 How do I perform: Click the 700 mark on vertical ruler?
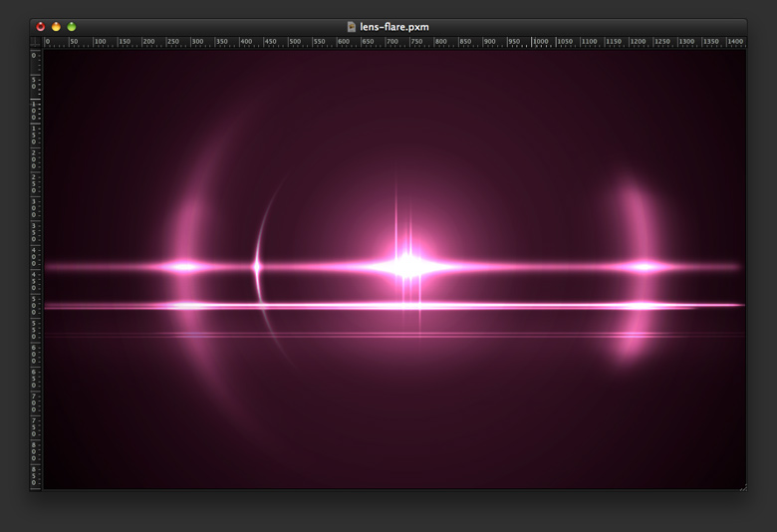pyautogui.click(x=34, y=403)
